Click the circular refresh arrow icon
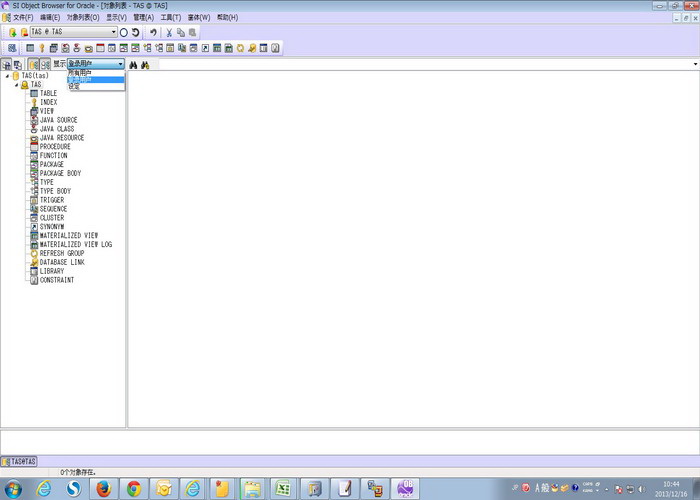 [x=135, y=32]
